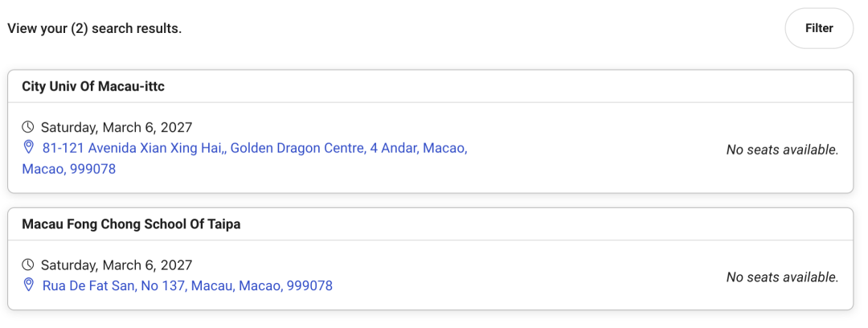This screenshot has height=328, width=868.
Task: Select the City Univ Of Macau-ittc title
Action: (x=93, y=87)
